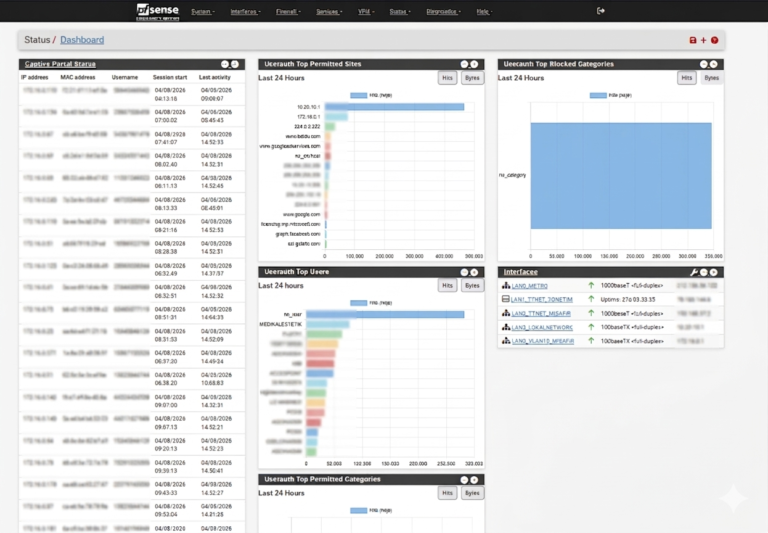Open the Diagnostics menu
Image resolution: width=768 pixels, height=533 pixels.
(x=443, y=11)
